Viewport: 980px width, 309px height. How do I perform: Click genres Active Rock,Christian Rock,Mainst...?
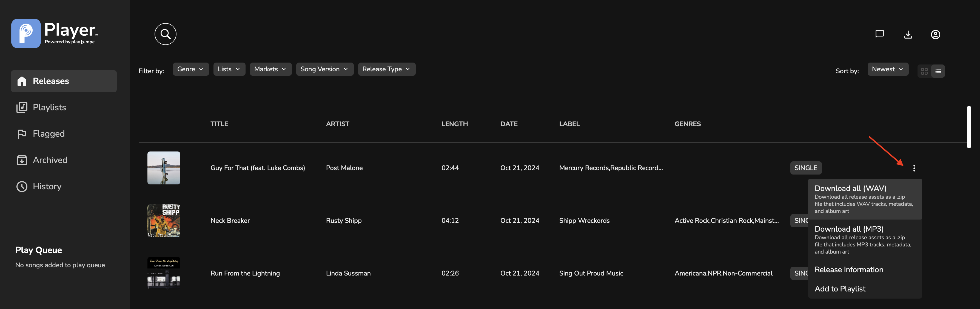point(726,221)
